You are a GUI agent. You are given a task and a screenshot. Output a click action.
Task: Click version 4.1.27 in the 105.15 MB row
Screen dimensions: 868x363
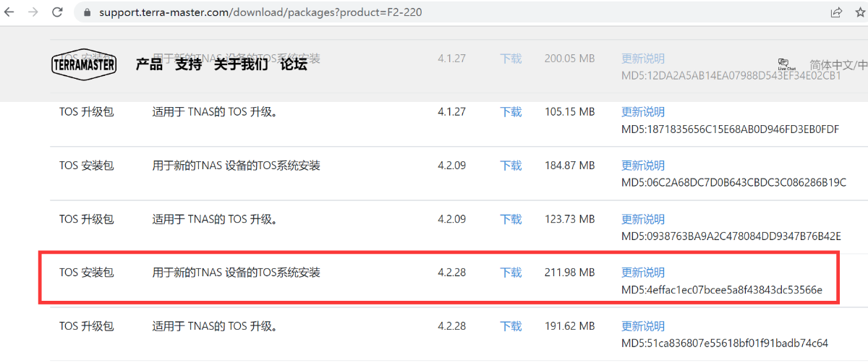pyautogui.click(x=452, y=112)
